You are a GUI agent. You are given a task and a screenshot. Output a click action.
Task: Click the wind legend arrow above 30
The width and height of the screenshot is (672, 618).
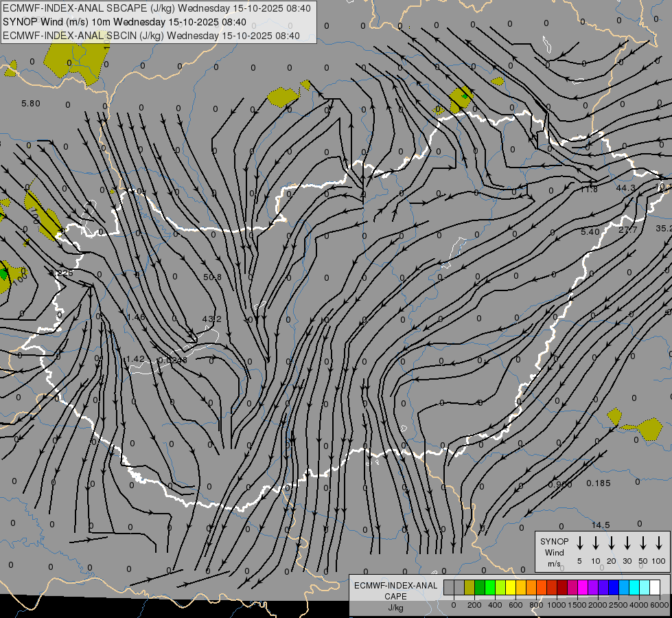pos(627,543)
